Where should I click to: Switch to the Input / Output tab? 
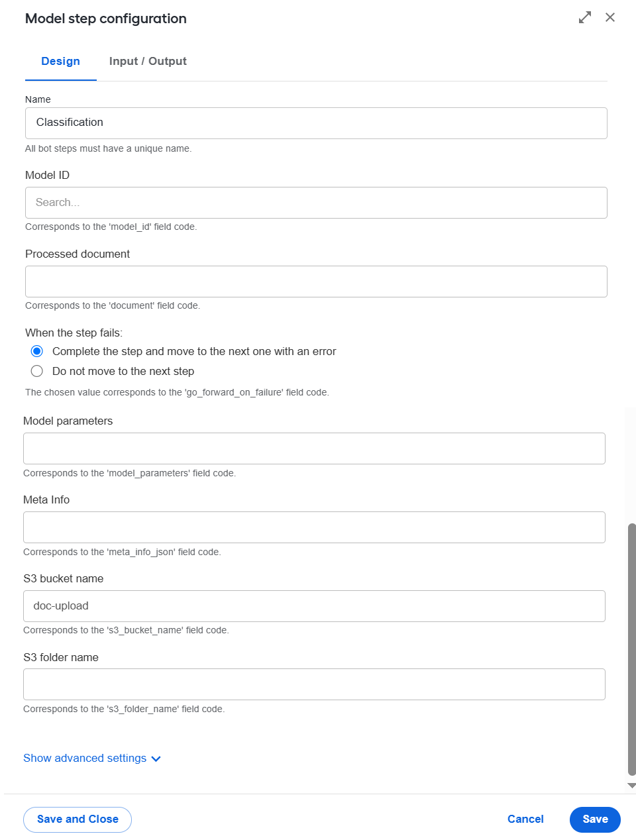tap(148, 61)
